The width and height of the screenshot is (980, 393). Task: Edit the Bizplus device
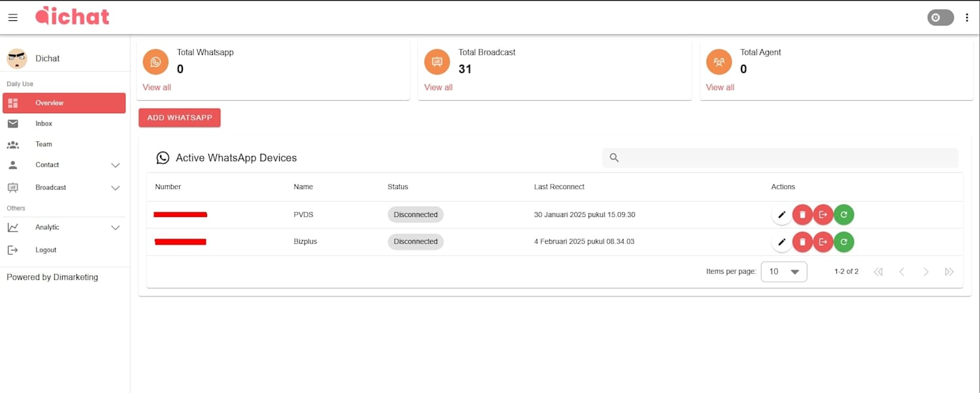(x=781, y=242)
